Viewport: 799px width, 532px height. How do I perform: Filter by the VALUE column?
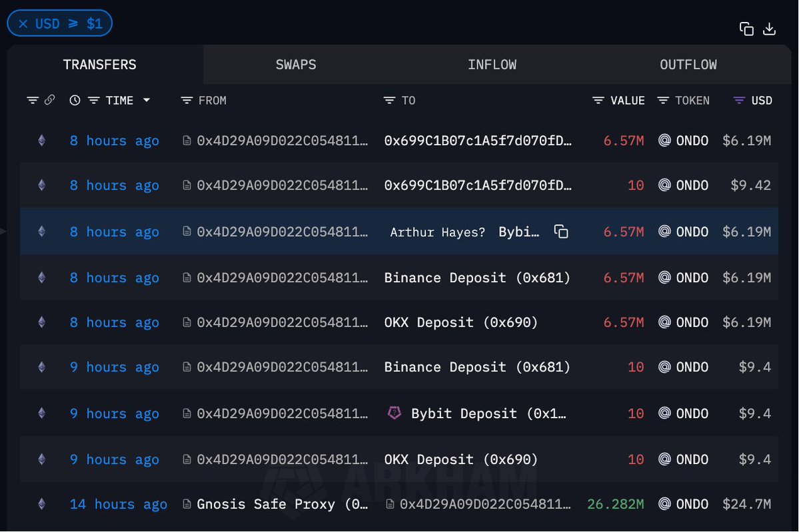(598, 101)
